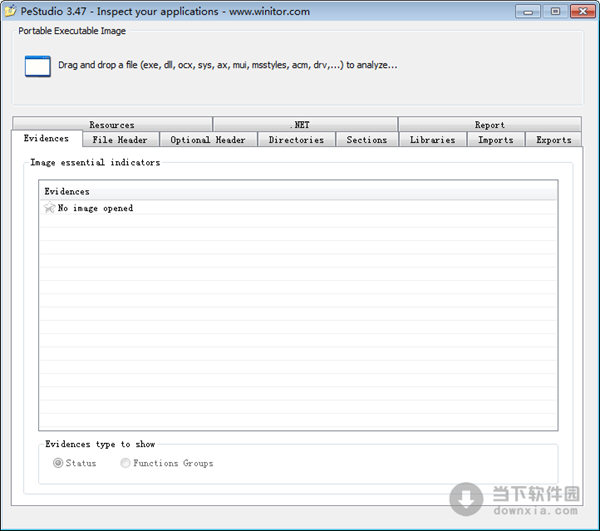Select the 'No image opened' row
This screenshot has width=600, height=531.
coord(298,208)
